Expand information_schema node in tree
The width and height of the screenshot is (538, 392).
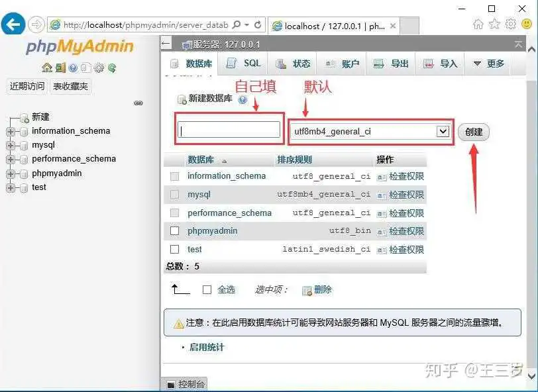(x=11, y=131)
